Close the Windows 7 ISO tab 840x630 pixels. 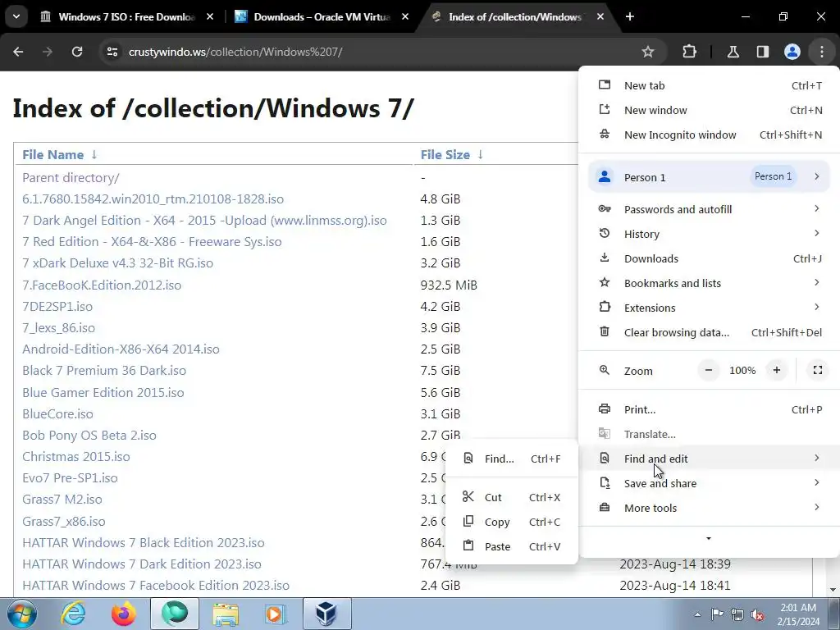(210, 16)
